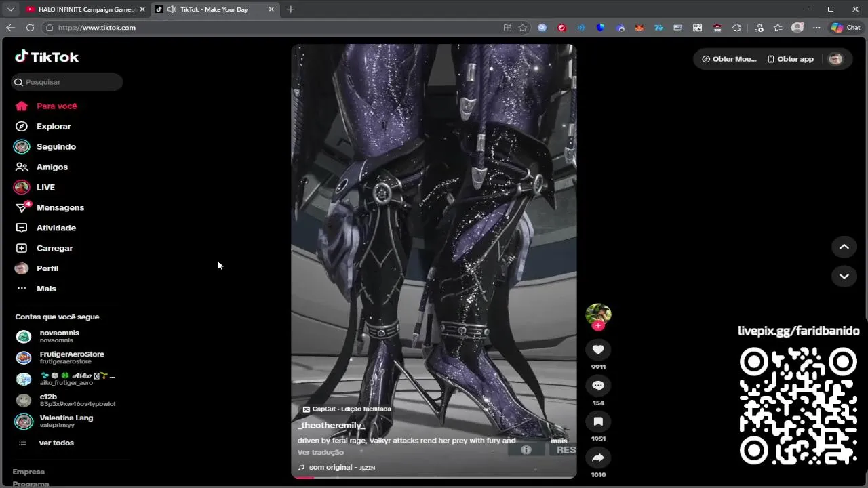Image resolution: width=868 pixels, height=488 pixels.
Task: Open the Atividade notifications
Action: [x=45, y=228]
